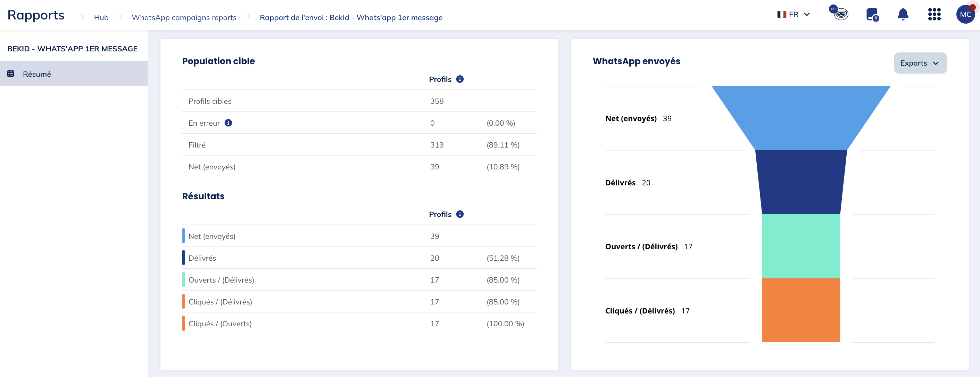Open the MC user profile avatar

pyautogui.click(x=966, y=15)
